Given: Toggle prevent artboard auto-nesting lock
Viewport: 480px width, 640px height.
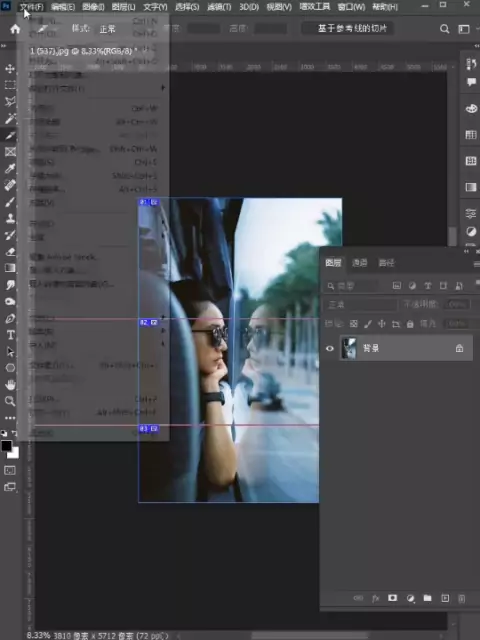Looking at the screenshot, I should pyautogui.click(x=396, y=324).
